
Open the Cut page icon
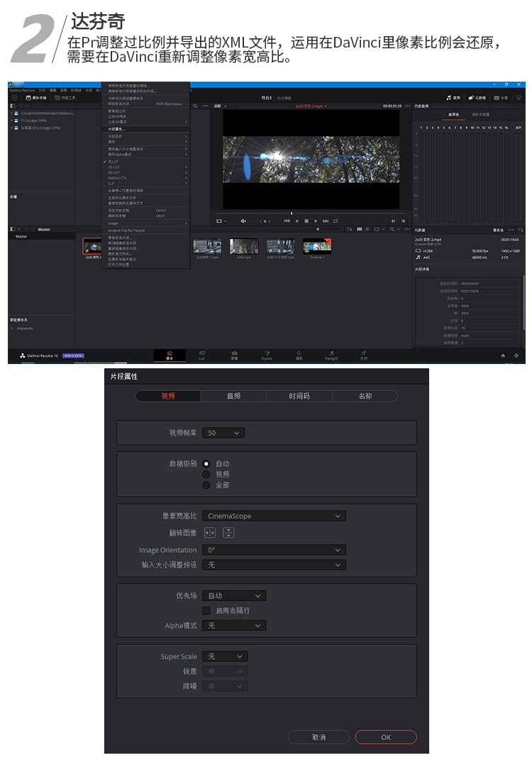[x=202, y=355]
